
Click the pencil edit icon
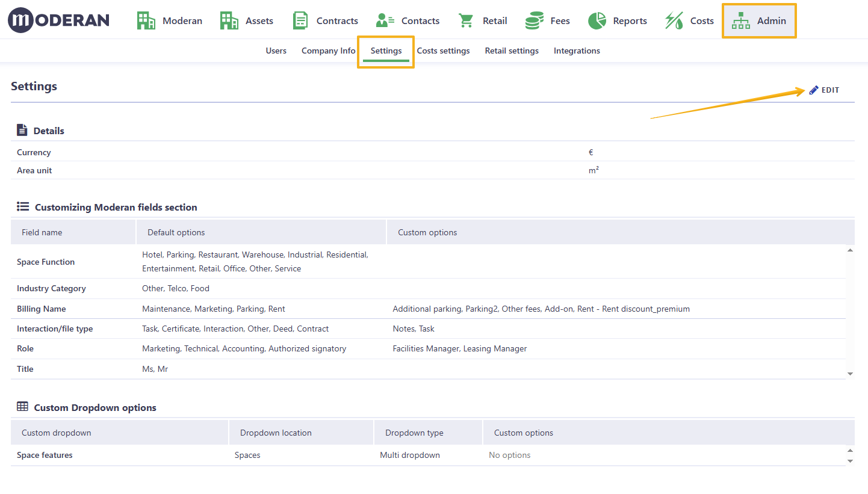[x=814, y=90]
